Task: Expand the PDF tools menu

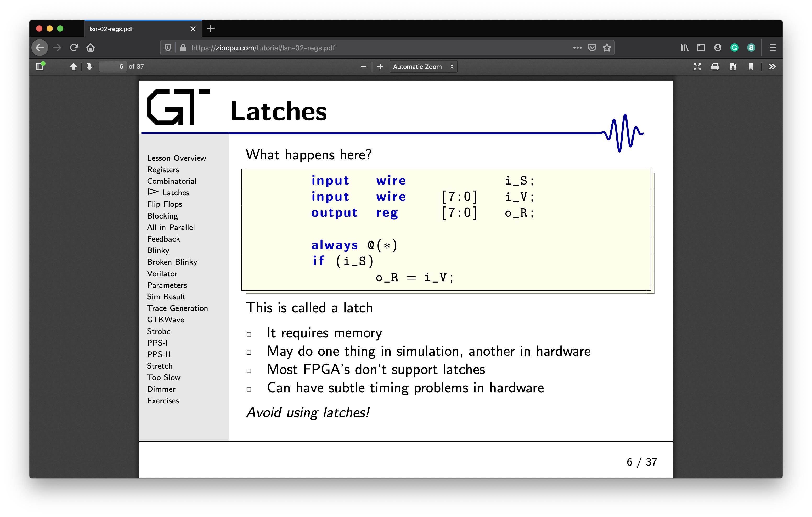Action: (772, 67)
